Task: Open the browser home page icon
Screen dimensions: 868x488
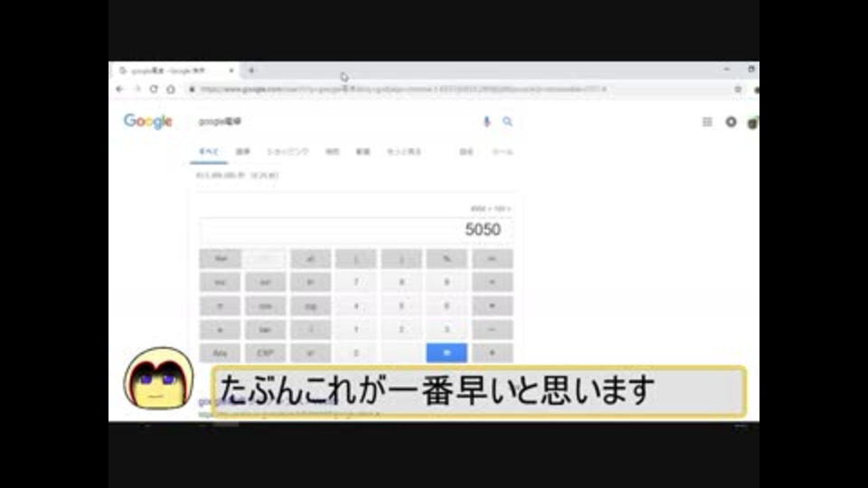Action: (x=171, y=89)
